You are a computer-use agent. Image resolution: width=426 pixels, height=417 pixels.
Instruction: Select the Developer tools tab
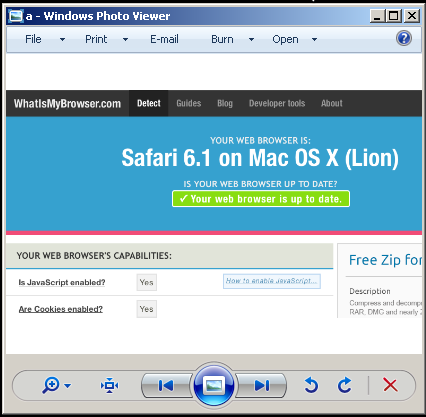tap(277, 103)
